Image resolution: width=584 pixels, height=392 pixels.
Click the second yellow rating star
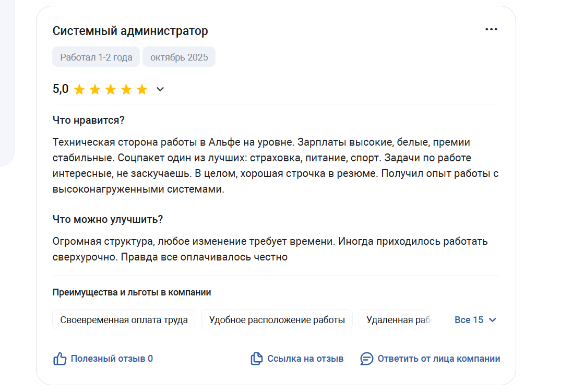(x=95, y=89)
